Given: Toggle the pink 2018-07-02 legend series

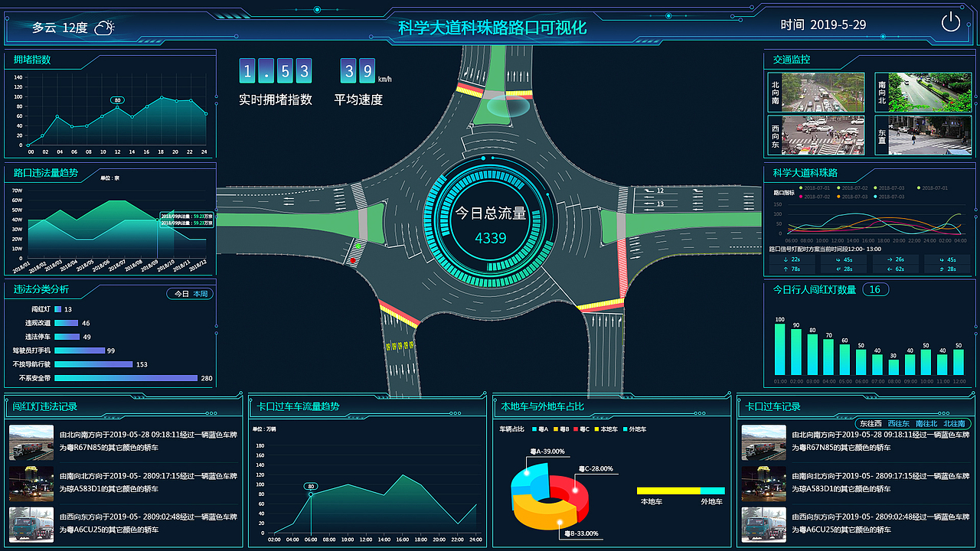Looking at the screenshot, I should (x=816, y=197).
